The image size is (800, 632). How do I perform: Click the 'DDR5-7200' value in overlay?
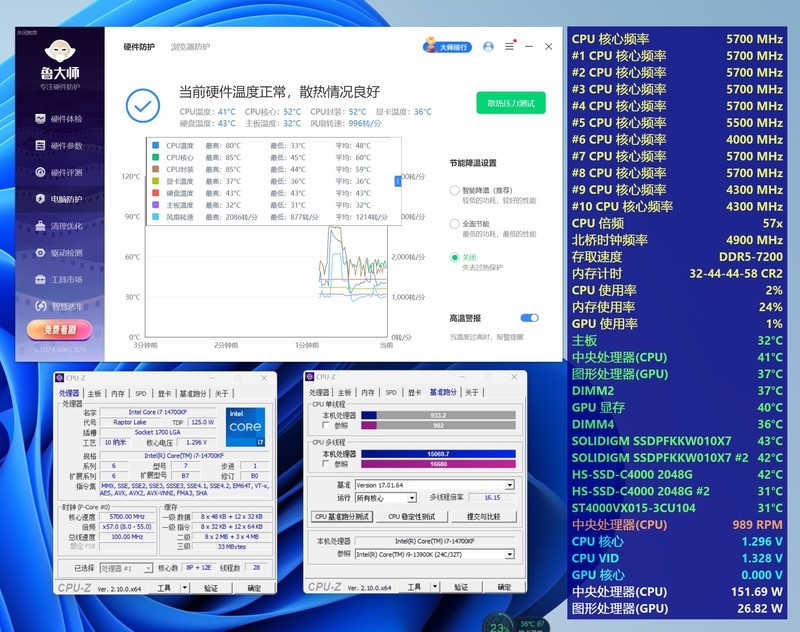pyautogui.click(x=751, y=257)
